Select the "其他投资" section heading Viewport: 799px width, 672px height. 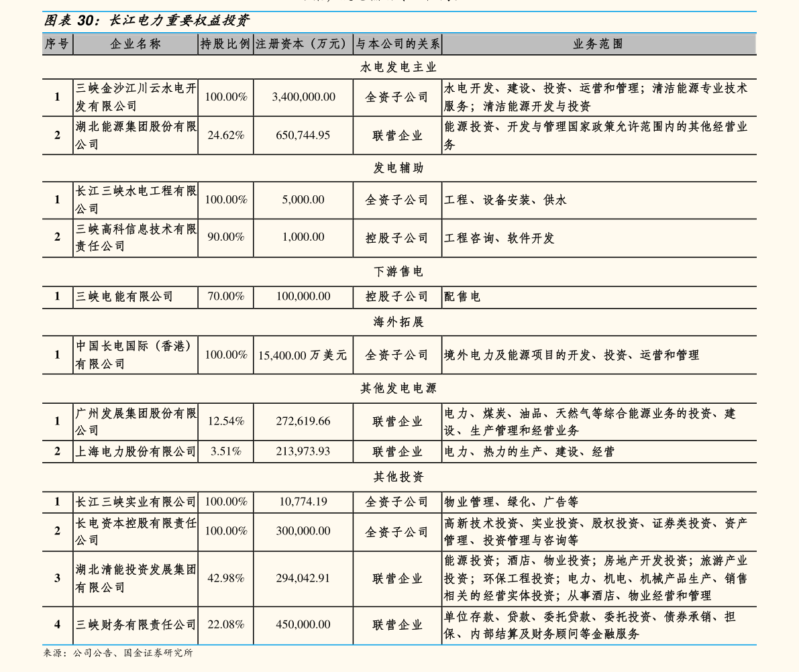398,477
